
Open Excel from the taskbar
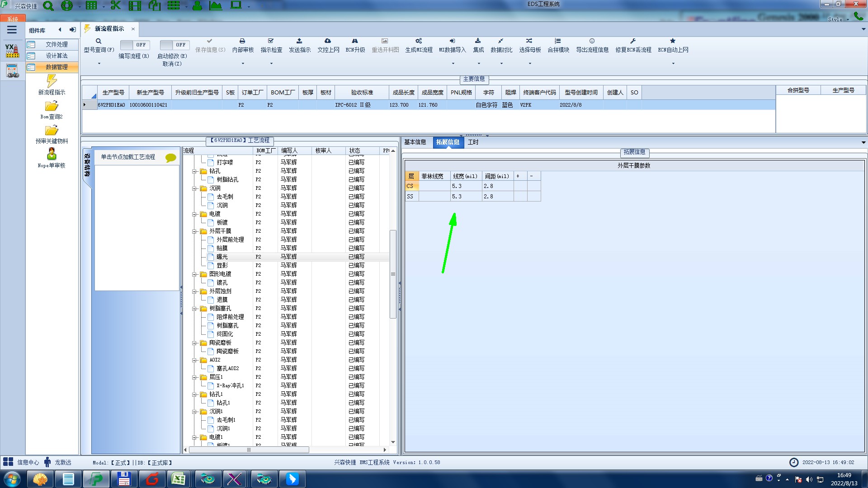point(179,479)
